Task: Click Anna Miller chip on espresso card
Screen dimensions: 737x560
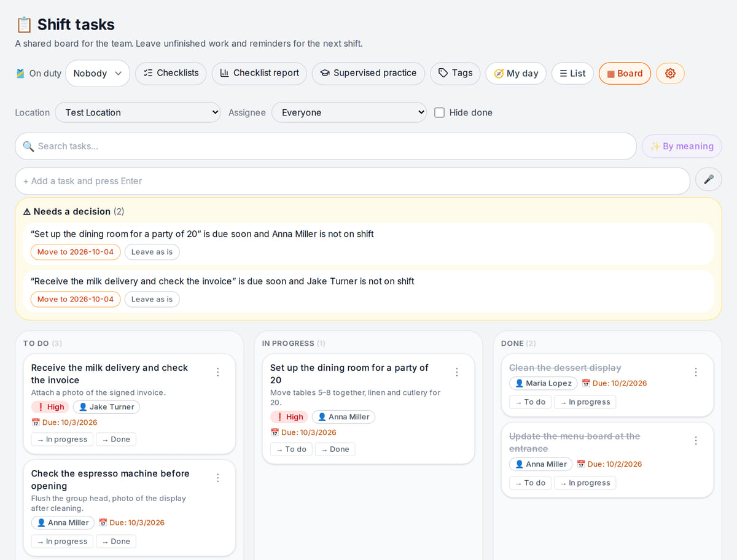Action: click(x=63, y=523)
